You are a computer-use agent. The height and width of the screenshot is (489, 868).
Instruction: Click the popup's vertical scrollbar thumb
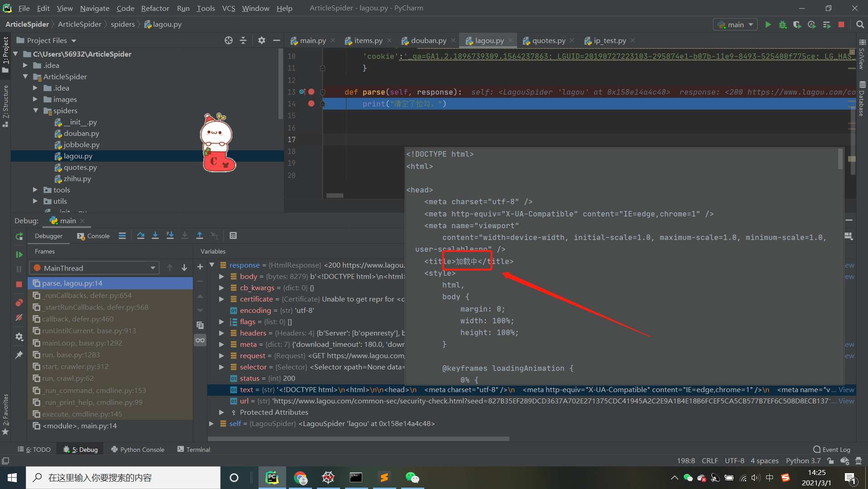[840, 159]
